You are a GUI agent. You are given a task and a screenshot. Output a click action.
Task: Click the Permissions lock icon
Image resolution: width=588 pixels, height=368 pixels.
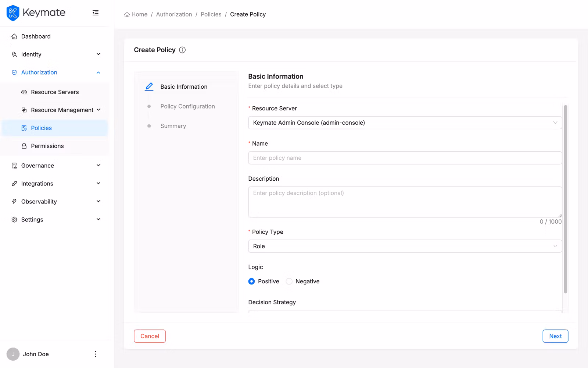click(x=24, y=146)
